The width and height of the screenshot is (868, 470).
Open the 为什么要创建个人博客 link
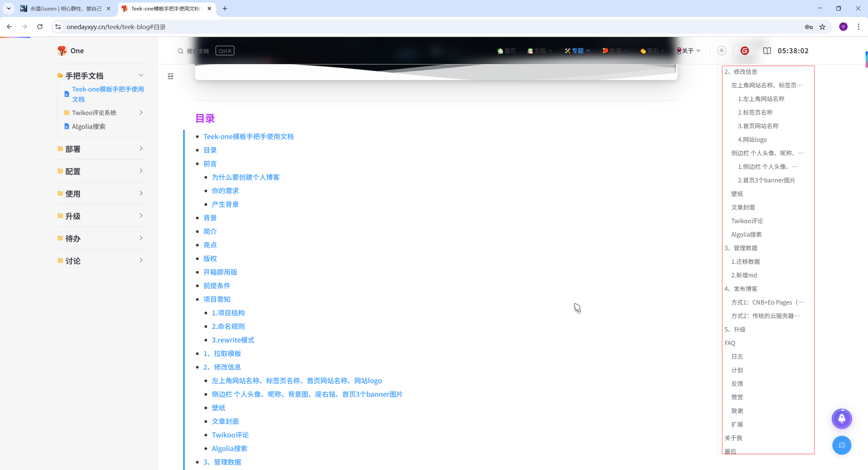[x=245, y=177]
